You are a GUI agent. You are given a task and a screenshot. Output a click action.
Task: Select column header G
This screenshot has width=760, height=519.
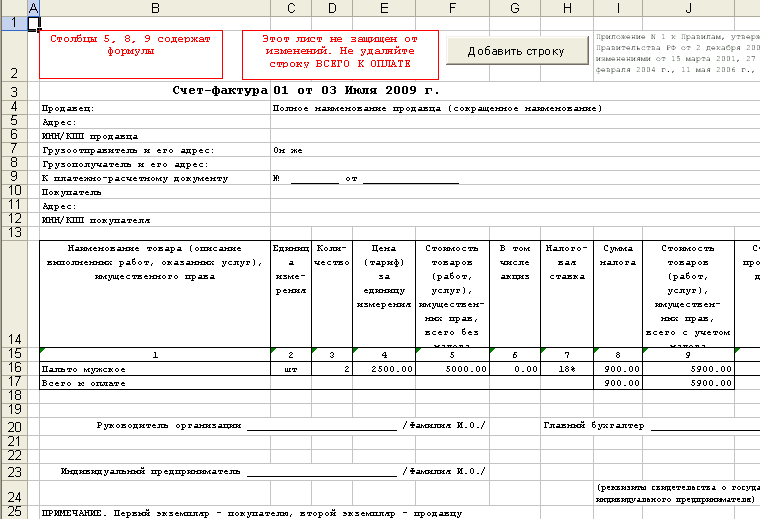coord(515,8)
